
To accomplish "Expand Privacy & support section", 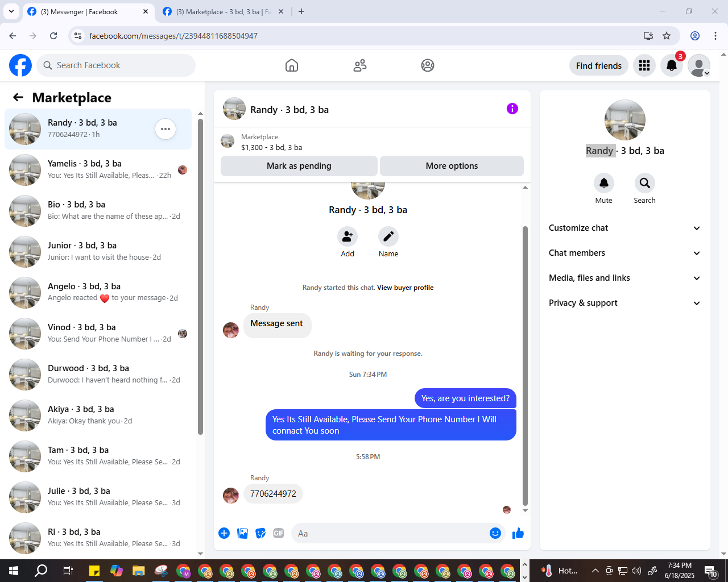I will coord(624,303).
